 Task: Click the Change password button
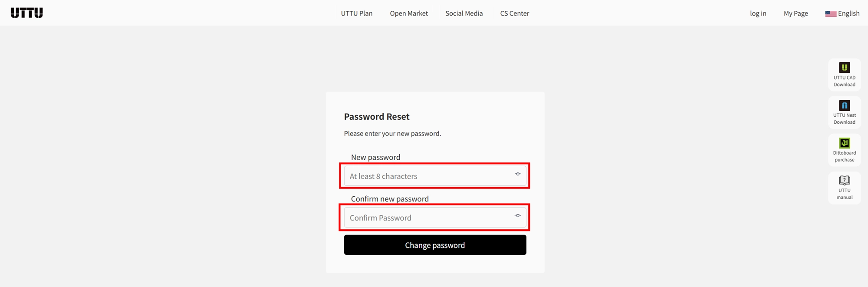tap(435, 245)
